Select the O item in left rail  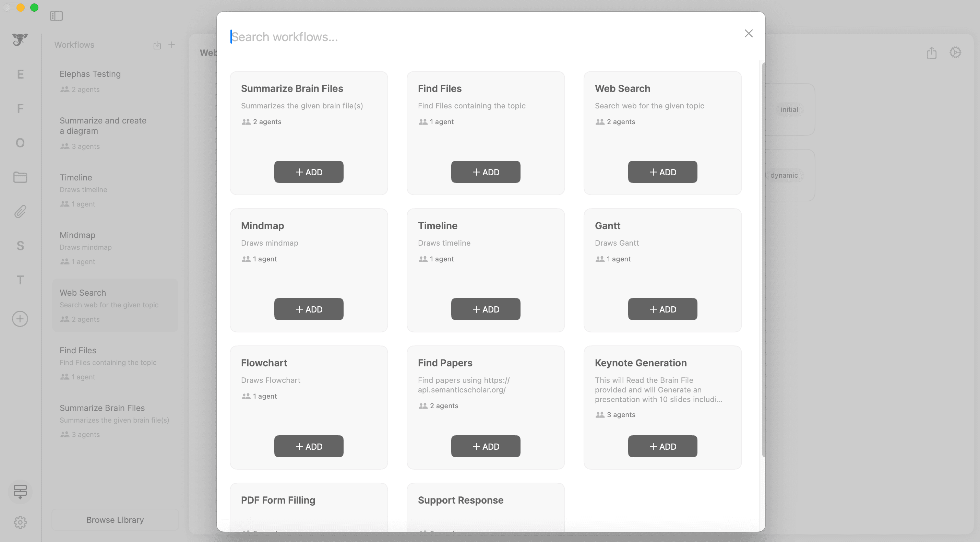pyautogui.click(x=20, y=143)
